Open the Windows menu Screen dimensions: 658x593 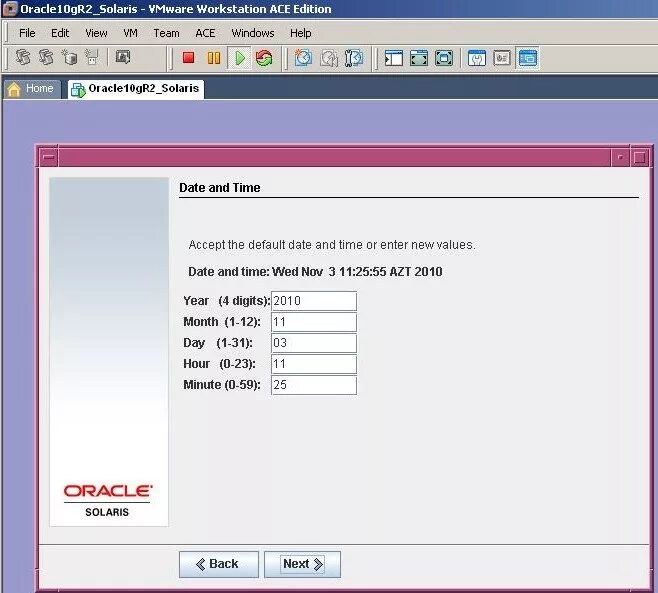coord(253,33)
